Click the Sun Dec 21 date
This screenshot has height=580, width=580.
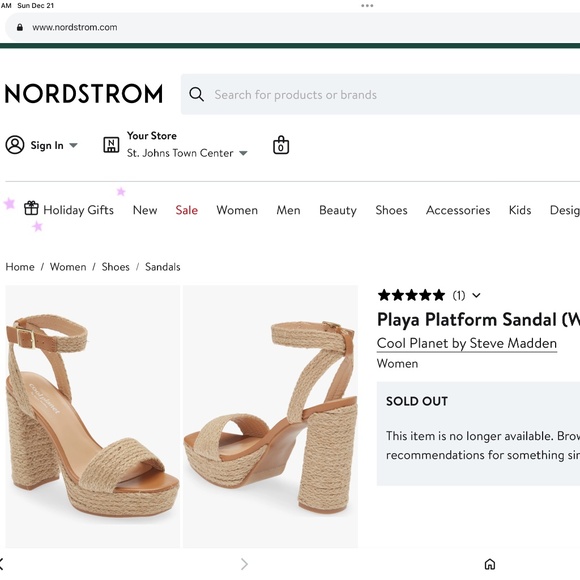[36, 6]
